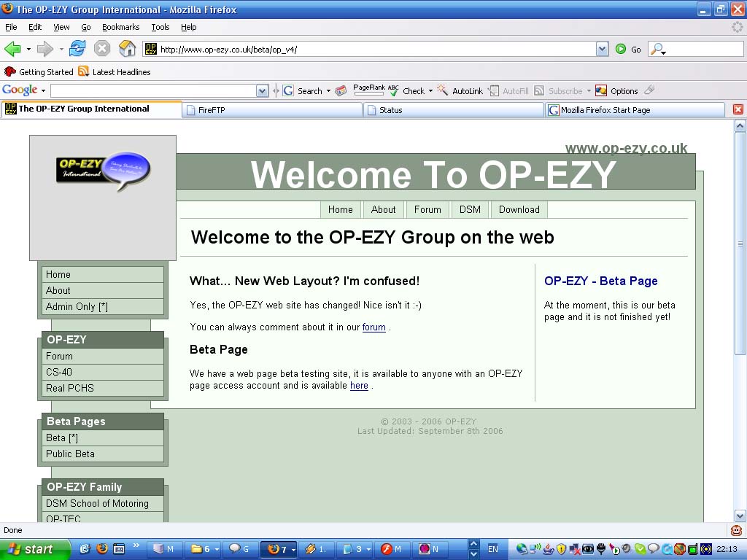
Task: Click in the Google toolbar search field
Action: [153, 90]
